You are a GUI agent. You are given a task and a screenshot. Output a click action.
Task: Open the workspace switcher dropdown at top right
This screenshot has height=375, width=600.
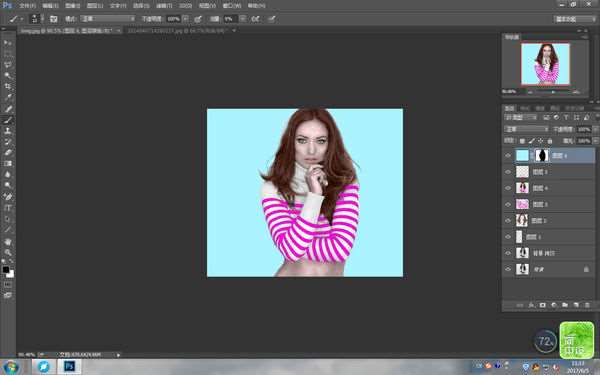click(x=575, y=19)
